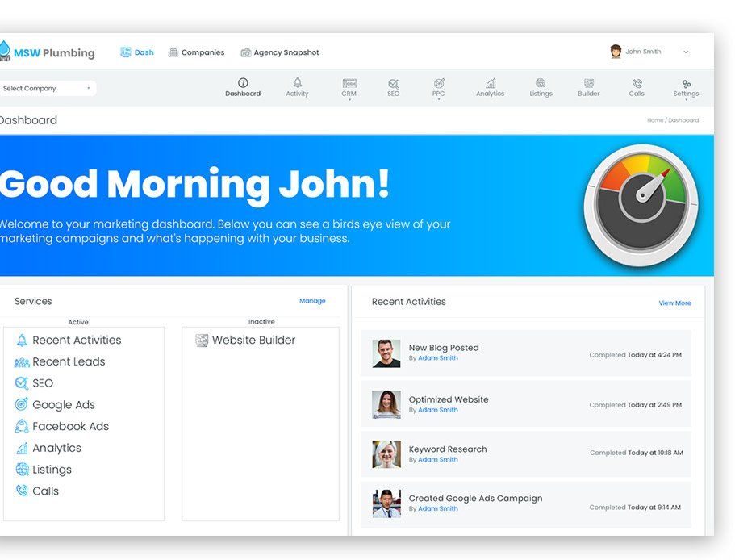Image resolution: width=735 pixels, height=560 pixels.
Task: Click the bell icon beside Recent Activities service
Action: pos(22,341)
